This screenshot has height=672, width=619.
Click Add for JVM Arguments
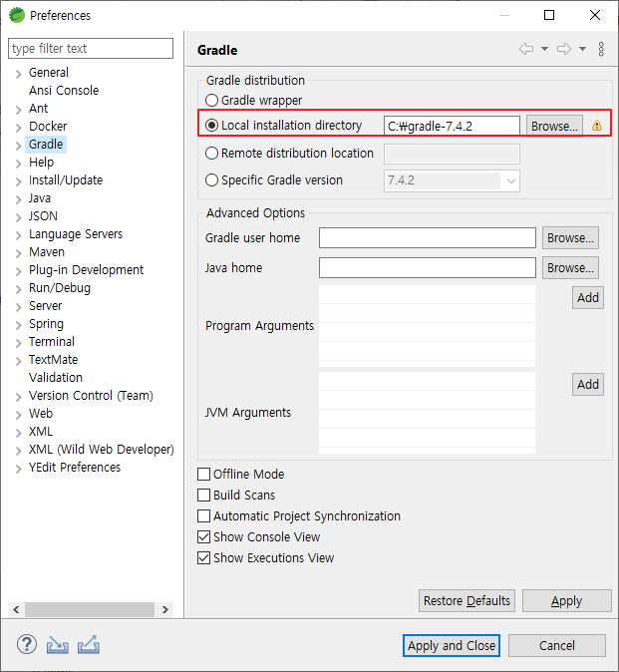coord(588,384)
